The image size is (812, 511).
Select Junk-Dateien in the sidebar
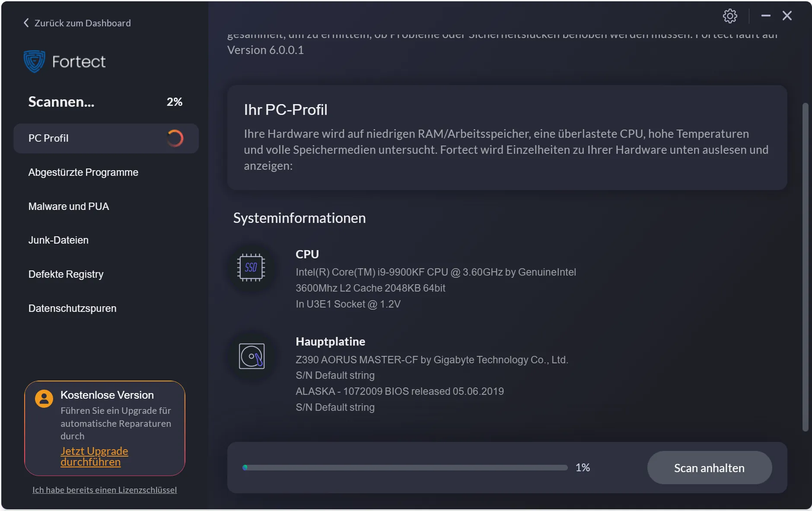click(58, 240)
